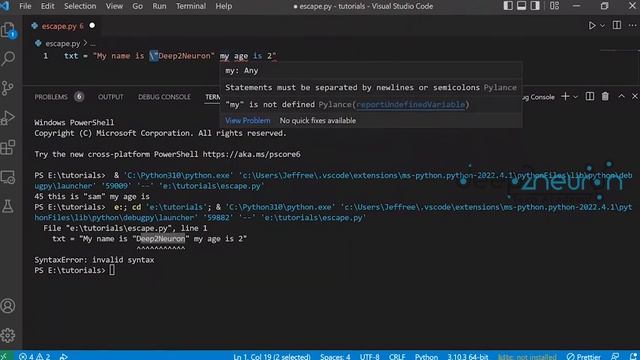Expand the run options dropdown arrow
Screen dimensions: 640x360
(x=602, y=26)
